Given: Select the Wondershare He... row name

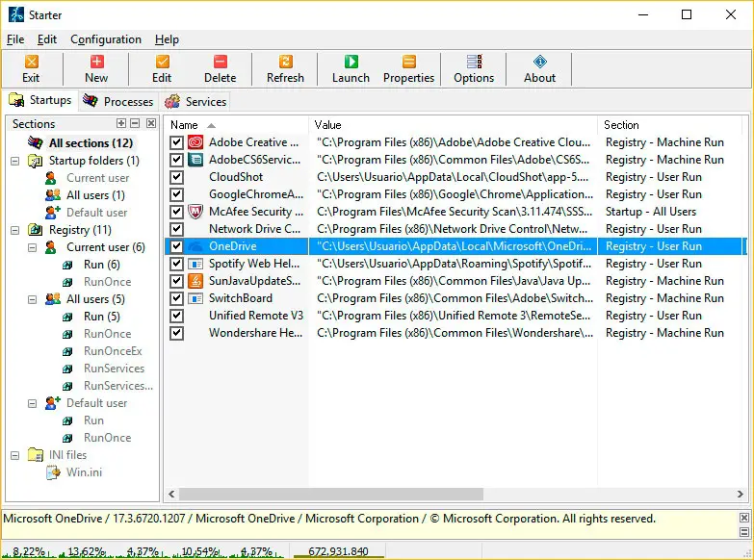Looking at the screenshot, I should [255, 333].
